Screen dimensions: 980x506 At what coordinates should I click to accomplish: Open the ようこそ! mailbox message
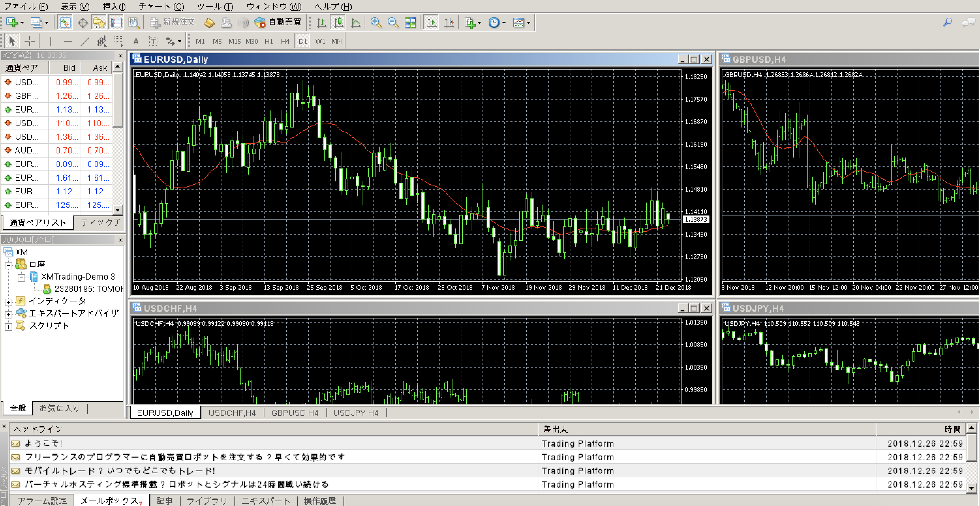click(x=43, y=443)
